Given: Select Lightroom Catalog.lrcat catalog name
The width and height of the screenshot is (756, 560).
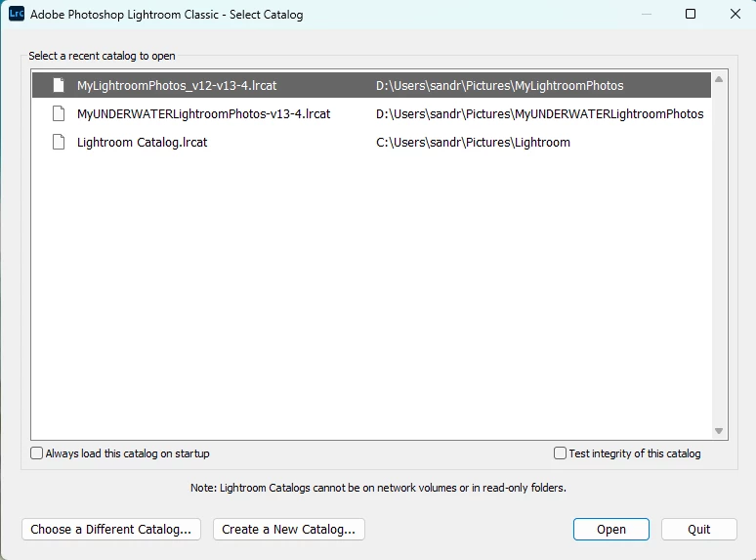Looking at the screenshot, I should coord(143,143).
